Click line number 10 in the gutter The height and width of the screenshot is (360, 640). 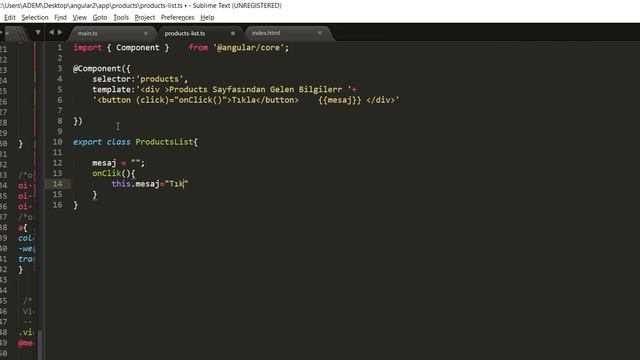[58, 142]
